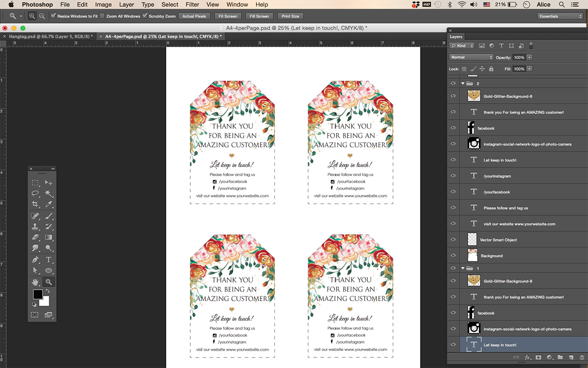Hide the /yourinstagram text layer

[x=453, y=175]
